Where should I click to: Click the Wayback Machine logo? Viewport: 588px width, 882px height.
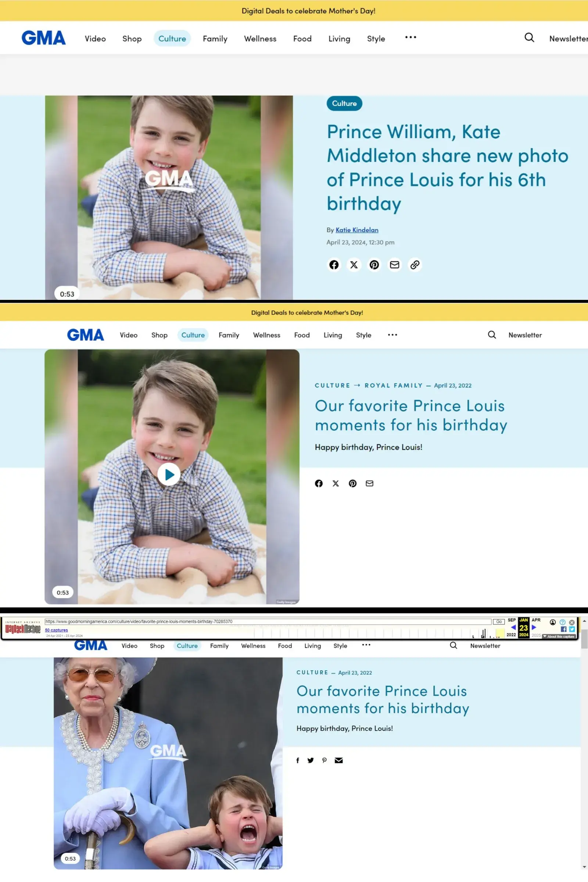tap(23, 628)
